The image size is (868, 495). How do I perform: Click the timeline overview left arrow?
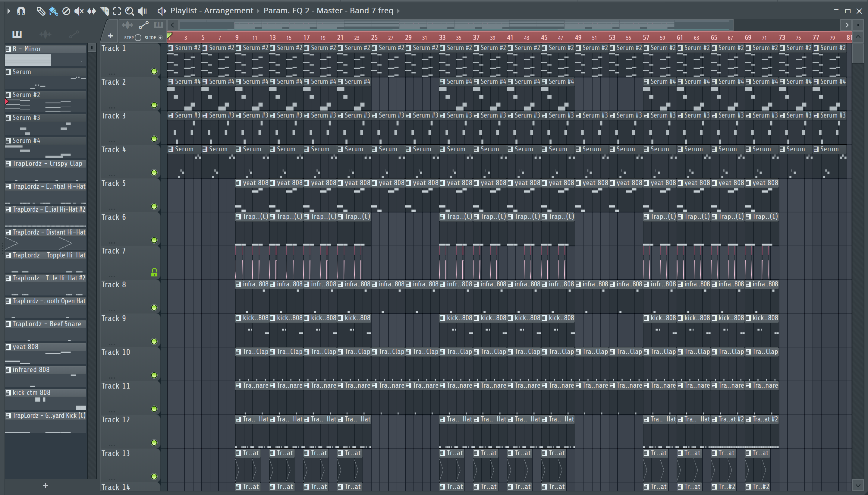173,25
